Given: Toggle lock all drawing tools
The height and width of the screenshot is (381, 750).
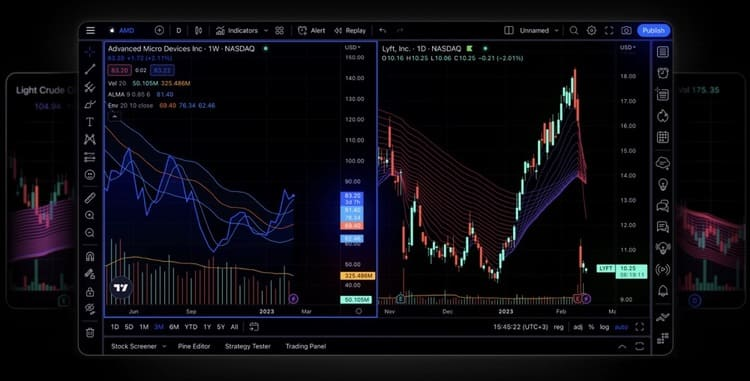Looking at the screenshot, I should 90,292.
